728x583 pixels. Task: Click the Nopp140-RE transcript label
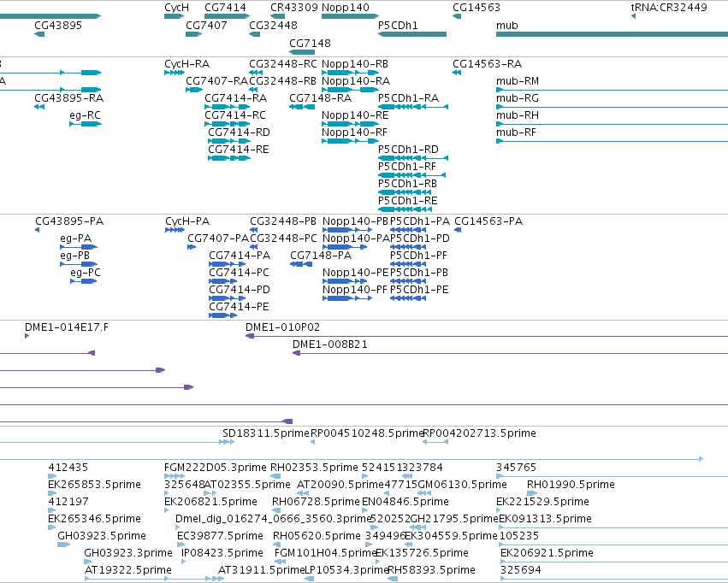(x=355, y=115)
